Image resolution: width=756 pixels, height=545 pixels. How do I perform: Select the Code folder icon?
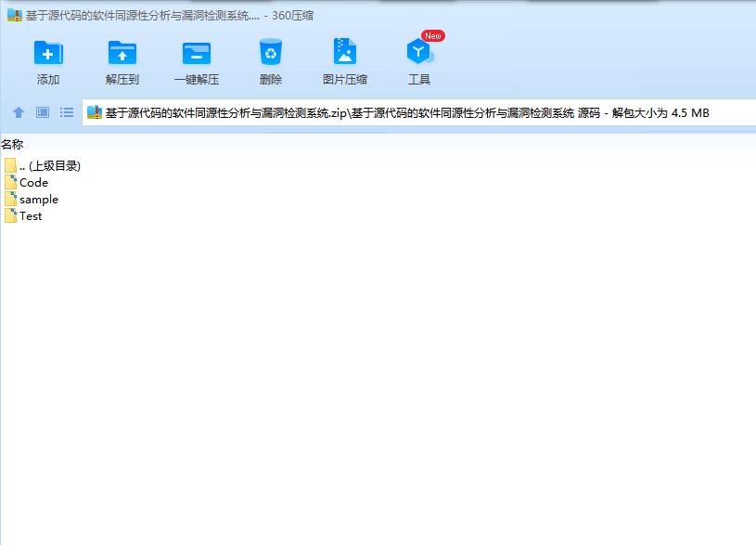pos(10,182)
